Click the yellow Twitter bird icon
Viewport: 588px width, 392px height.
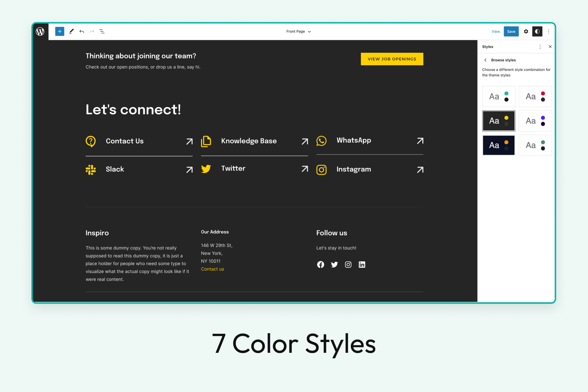[206, 169]
